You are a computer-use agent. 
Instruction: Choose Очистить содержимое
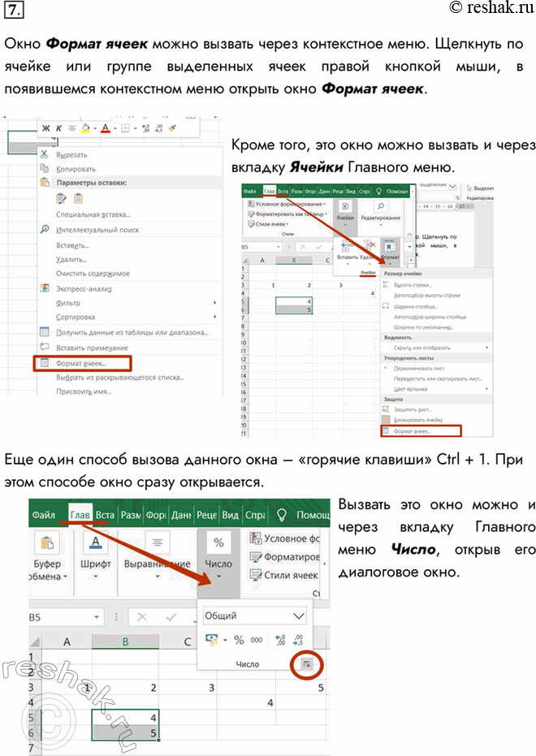point(93,274)
